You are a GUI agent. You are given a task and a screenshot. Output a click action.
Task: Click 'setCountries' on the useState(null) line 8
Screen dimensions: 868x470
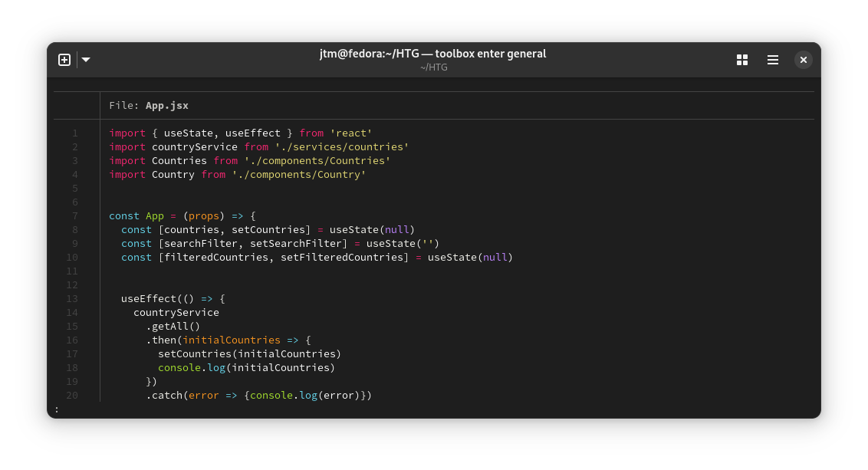pos(268,230)
